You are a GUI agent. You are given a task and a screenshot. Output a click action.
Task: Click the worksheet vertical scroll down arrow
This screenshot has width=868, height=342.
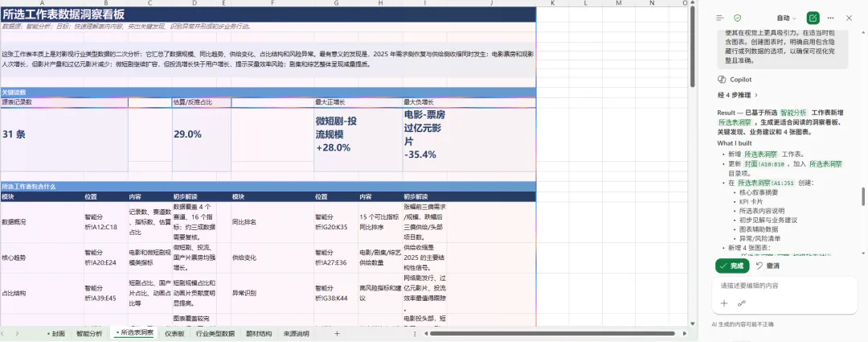[693, 323]
